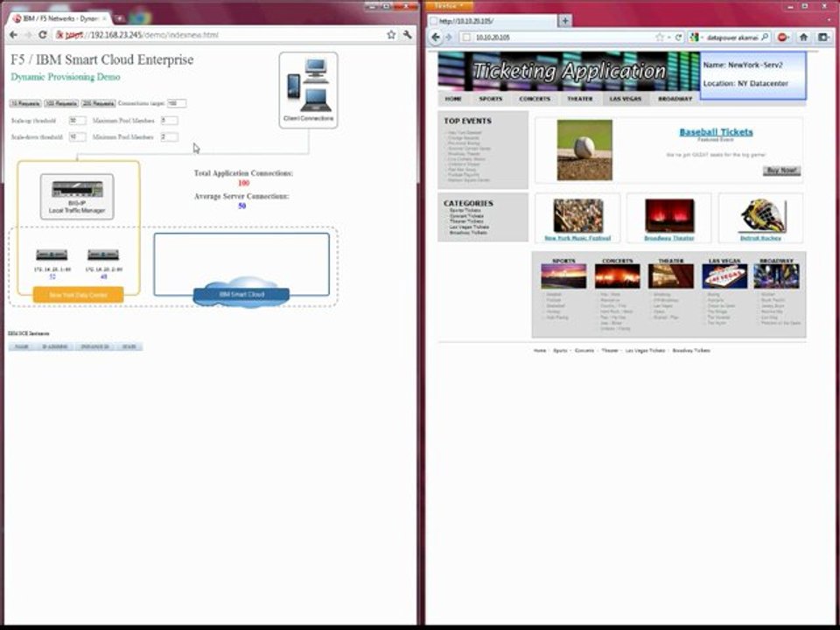Select the BROADWAY navigation tab

tap(675, 99)
